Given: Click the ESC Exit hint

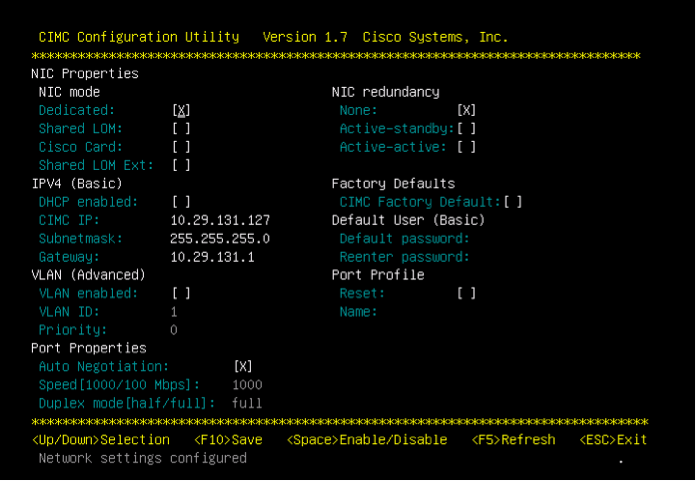Looking at the screenshot, I should tap(613, 440).
